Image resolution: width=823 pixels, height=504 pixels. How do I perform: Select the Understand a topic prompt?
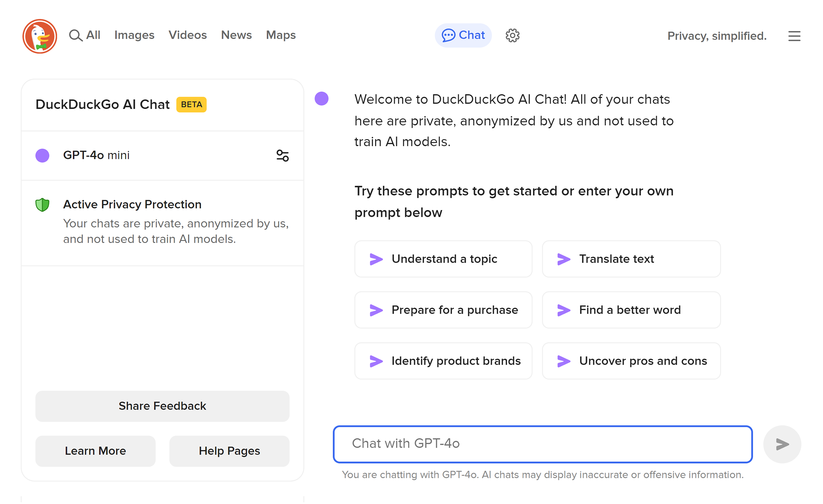click(x=443, y=259)
